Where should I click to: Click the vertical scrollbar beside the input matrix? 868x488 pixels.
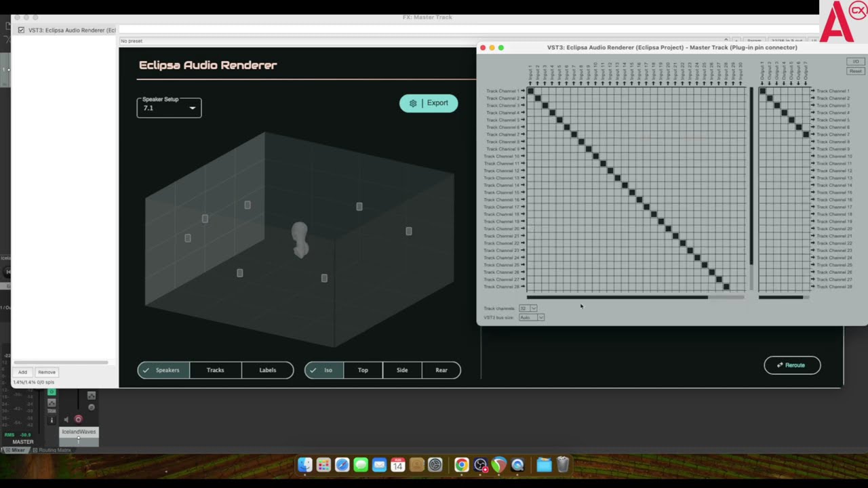pyautogui.click(x=751, y=176)
